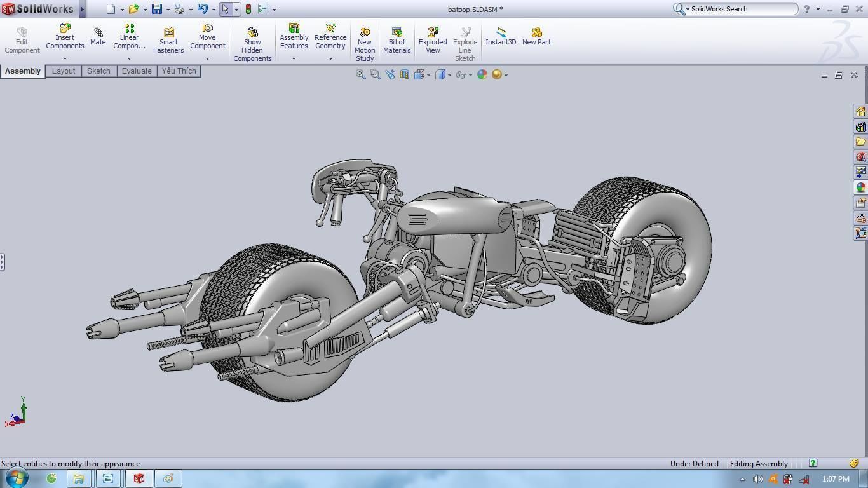The height and width of the screenshot is (488, 868).
Task: Save the assembly with the floppy disk icon
Action: 157,9
